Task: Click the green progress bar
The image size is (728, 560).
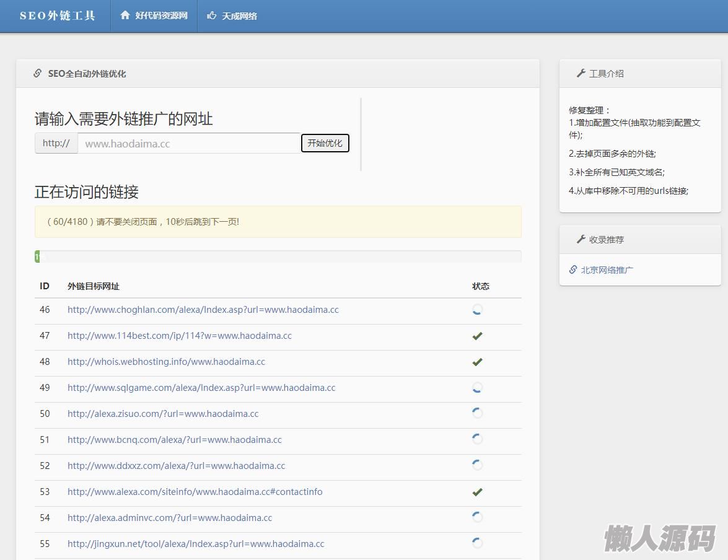Action: click(x=37, y=256)
